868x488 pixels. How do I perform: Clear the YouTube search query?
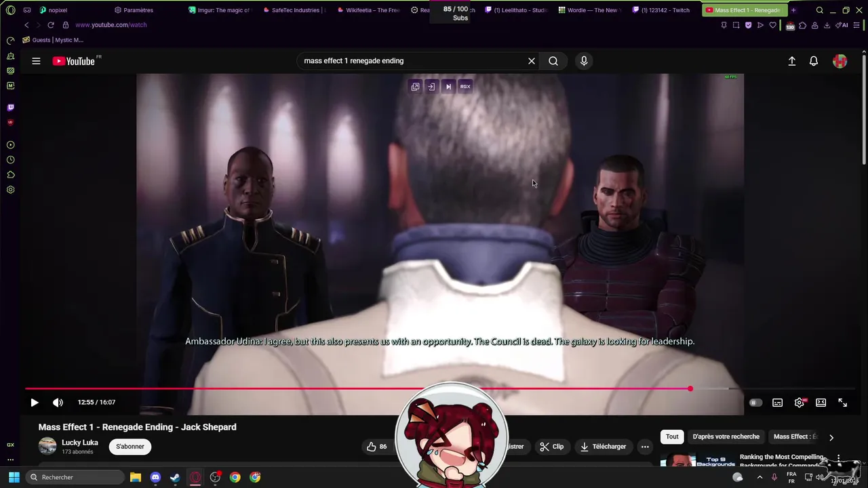[x=532, y=61]
